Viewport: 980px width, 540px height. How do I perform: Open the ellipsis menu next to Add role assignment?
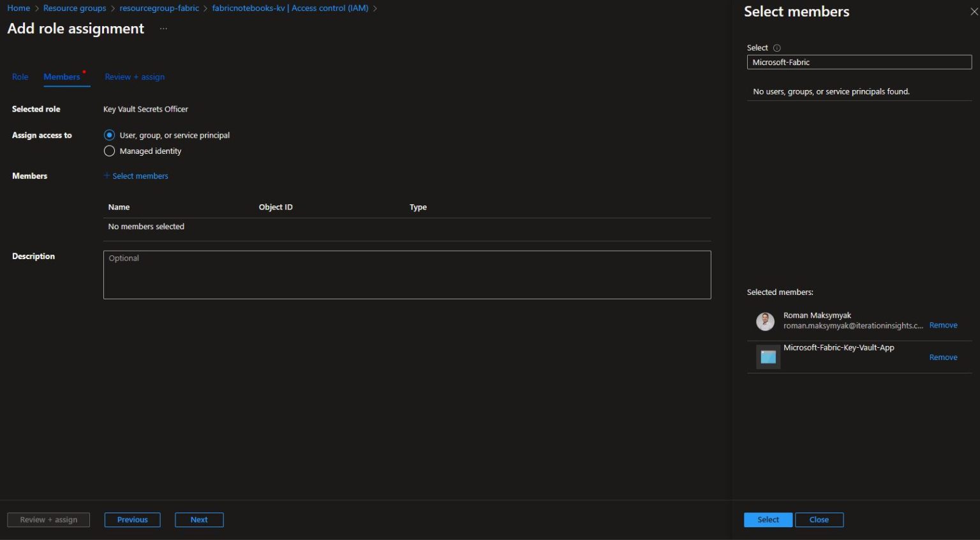[163, 28]
